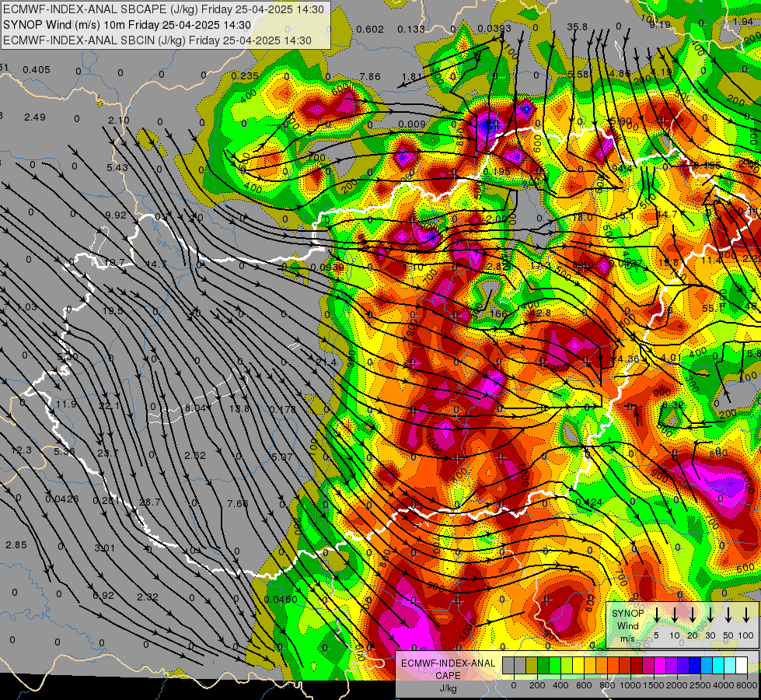Click the '28.7' value on the map
The height and width of the screenshot is (700, 761).
tap(149, 502)
